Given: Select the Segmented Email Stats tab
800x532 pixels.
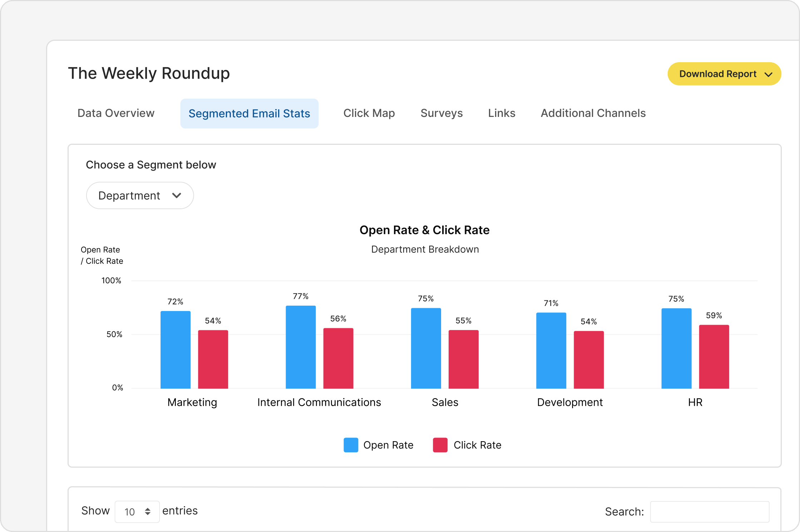Looking at the screenshot, I should coord(249,114).
